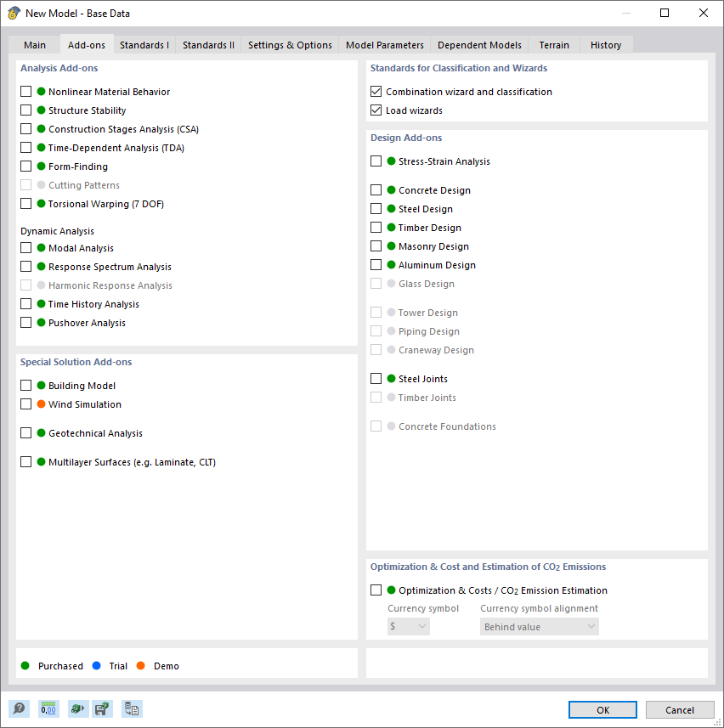Viewport: 724px width, 728px height.
Task: Check Time-Dependent Analysis (TDA)
Action: (26, 148)
